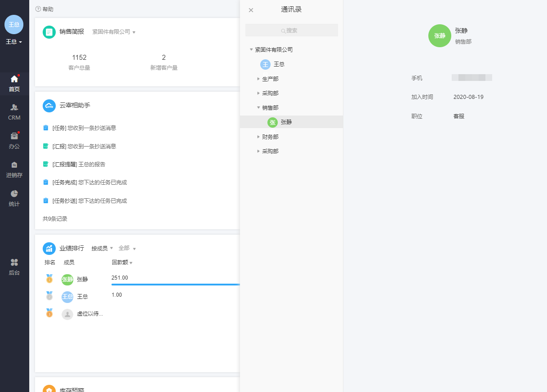Click the large 张静 avatar in detail pane
The image size is (547, 392).
pos(440,36)
